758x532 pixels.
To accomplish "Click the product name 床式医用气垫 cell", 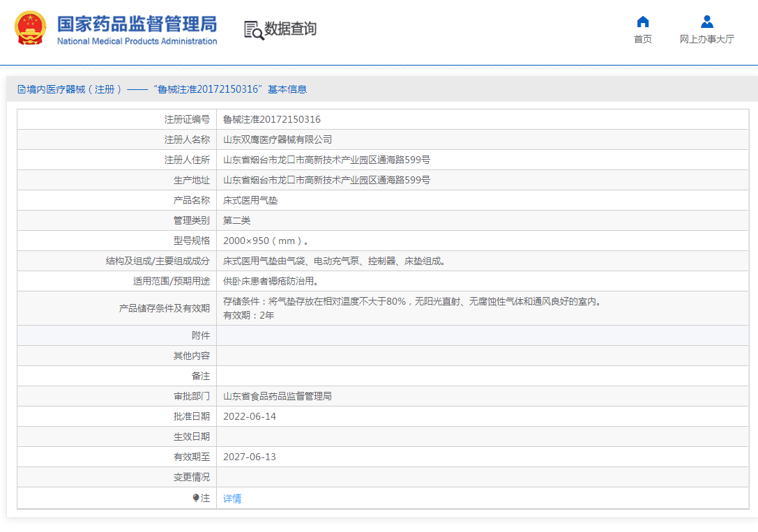I will [x=483, y=200].
